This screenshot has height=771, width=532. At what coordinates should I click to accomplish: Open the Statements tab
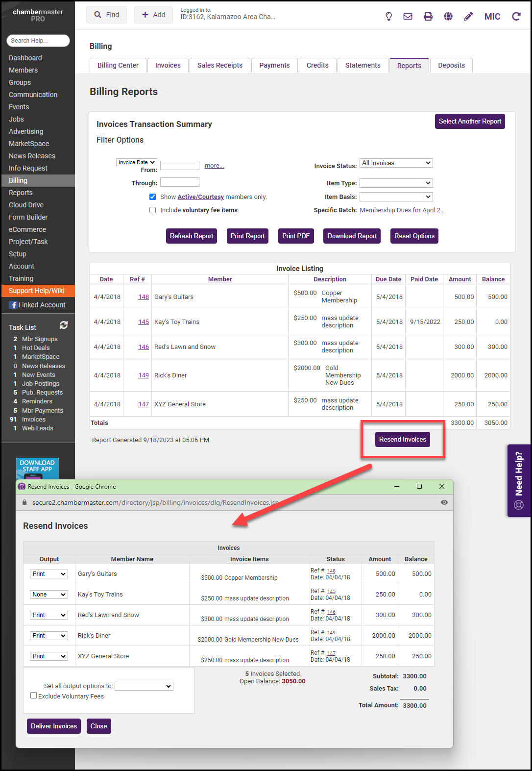tap(363, 65)
